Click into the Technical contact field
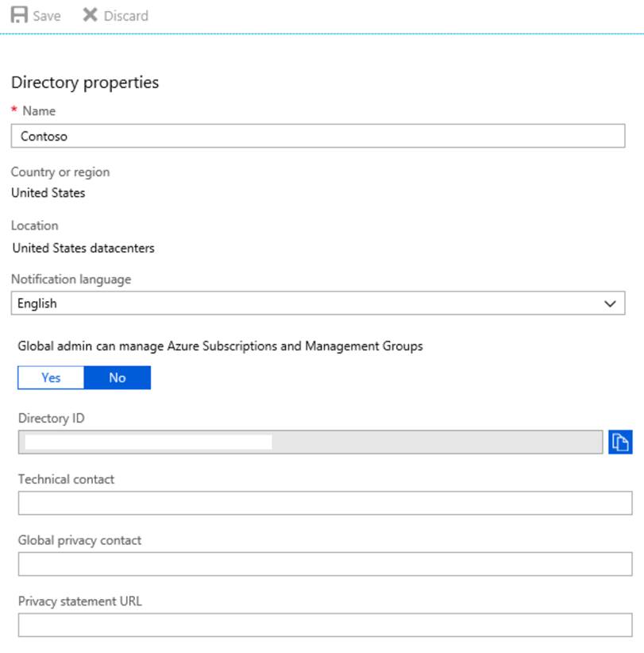The width and height of the screenshot is (644, 653). coord(325,503)
